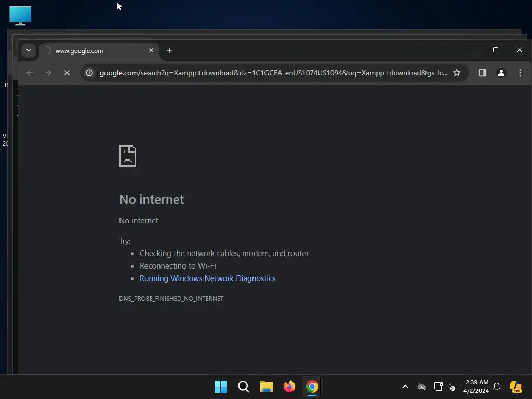The image size is (532, 399).
Task: Click the No internet heading
Action: point(152,199)
